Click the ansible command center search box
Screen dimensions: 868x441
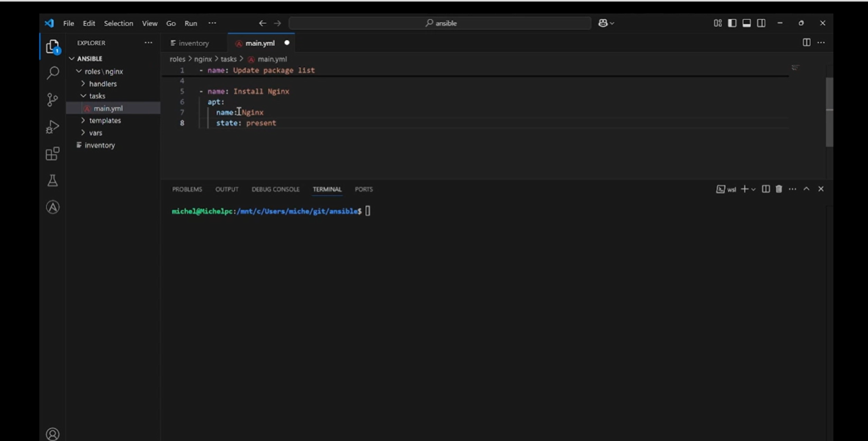coord(440,23)
